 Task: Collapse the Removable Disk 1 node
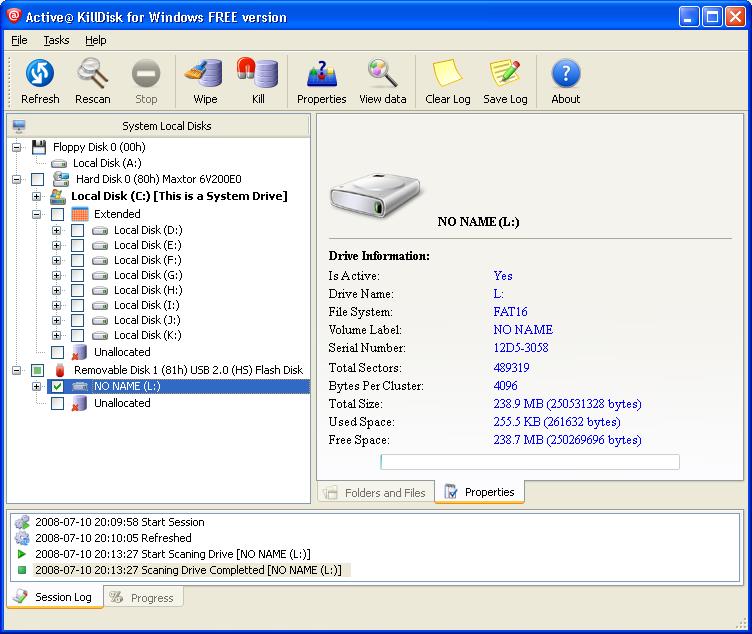coord(17,370)
